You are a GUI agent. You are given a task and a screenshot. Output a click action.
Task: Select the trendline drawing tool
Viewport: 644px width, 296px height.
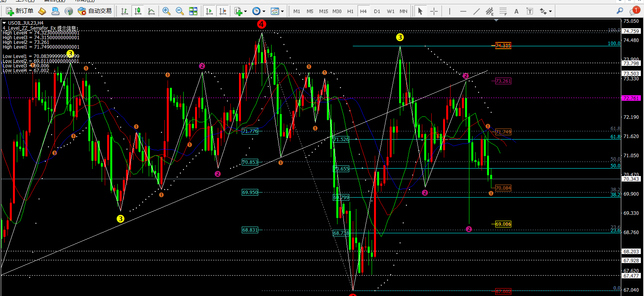476,11
